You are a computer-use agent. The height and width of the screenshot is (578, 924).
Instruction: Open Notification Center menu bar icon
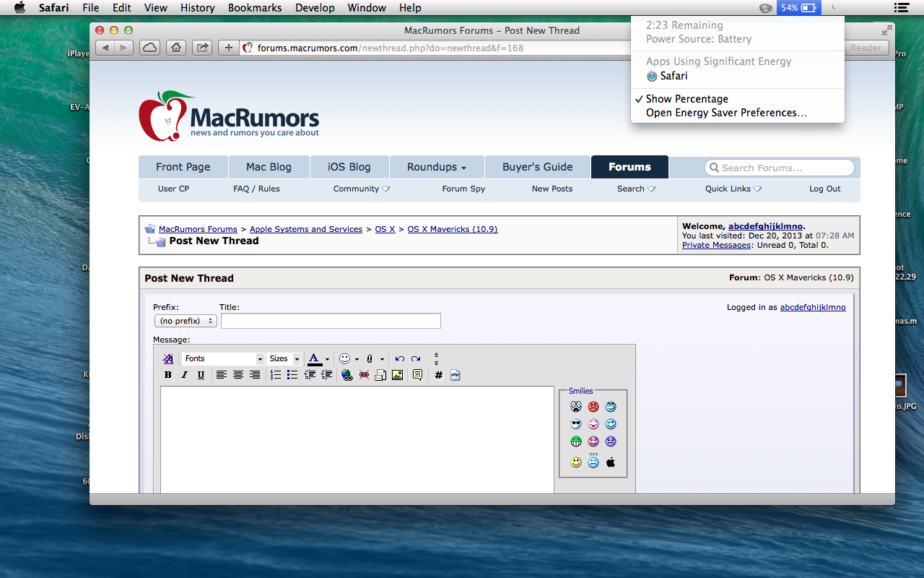pyautogui.click(x=900, y=8)
